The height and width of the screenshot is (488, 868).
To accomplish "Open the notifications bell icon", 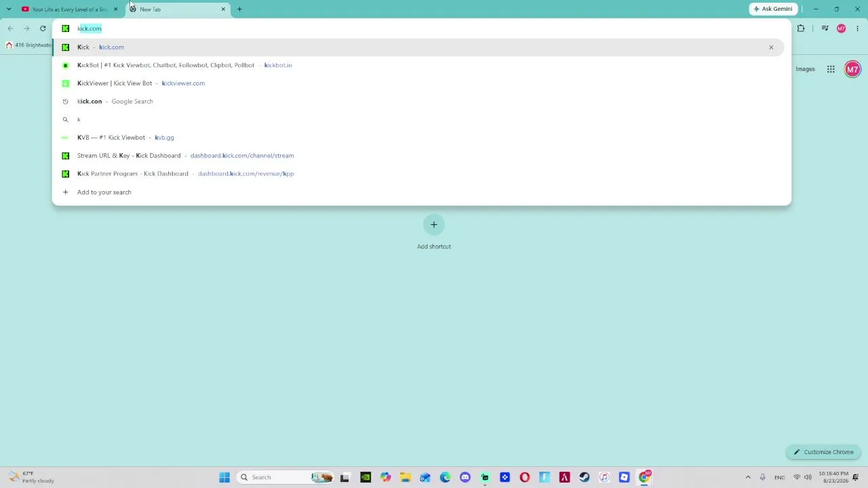I will pos(856,477).
